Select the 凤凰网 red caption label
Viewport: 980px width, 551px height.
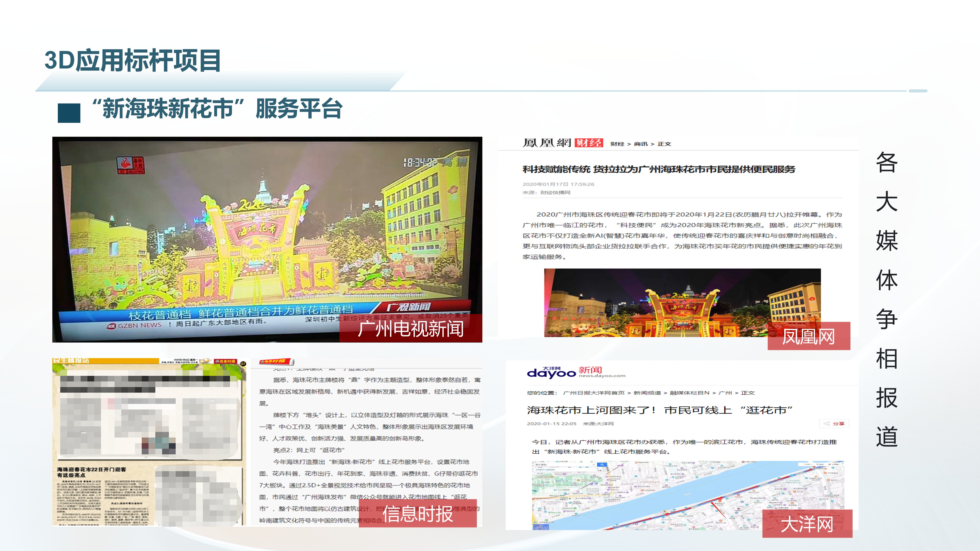(x=809, y=336)
